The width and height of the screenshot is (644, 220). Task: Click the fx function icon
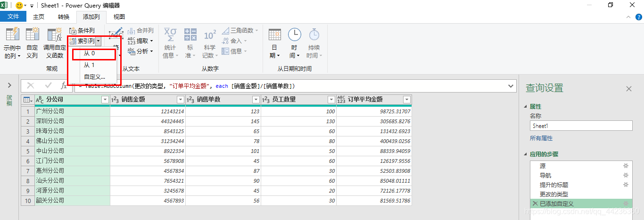click(64, 86)
